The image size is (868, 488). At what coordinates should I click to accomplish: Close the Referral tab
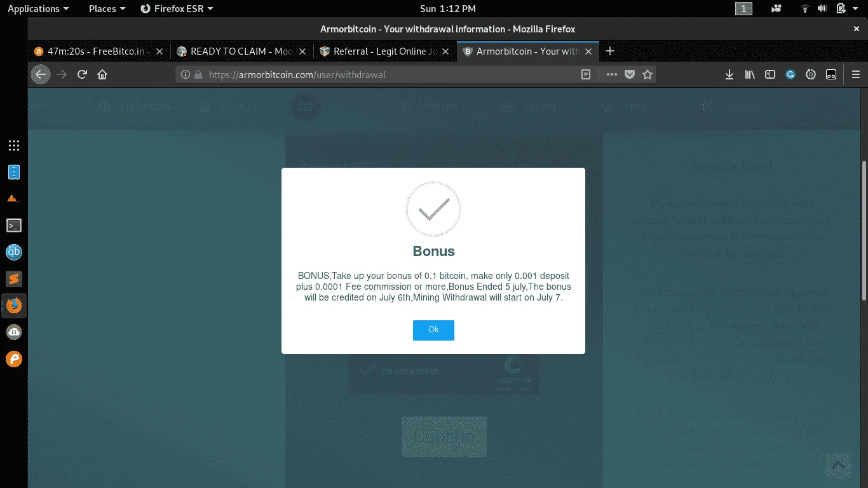pos(445,51)
